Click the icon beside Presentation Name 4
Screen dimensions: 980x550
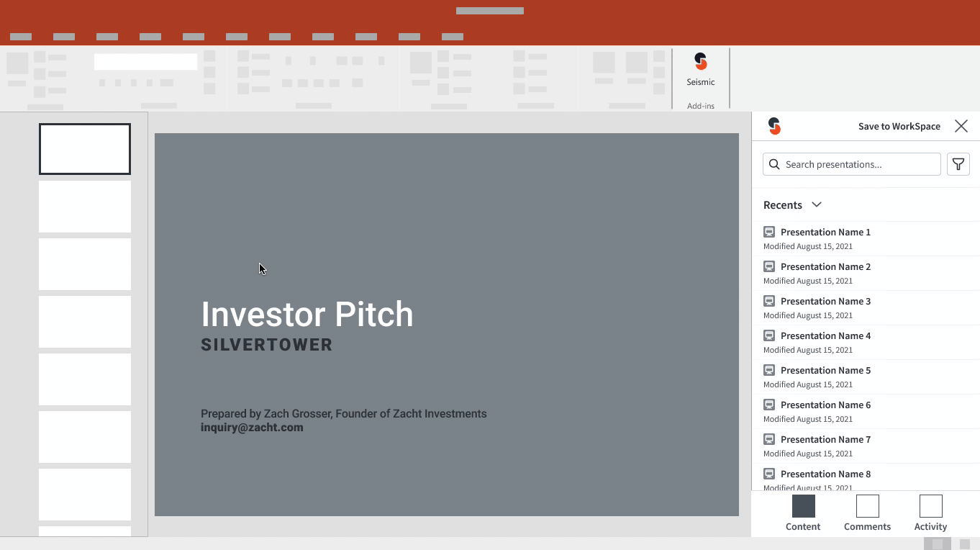point(769,335)
